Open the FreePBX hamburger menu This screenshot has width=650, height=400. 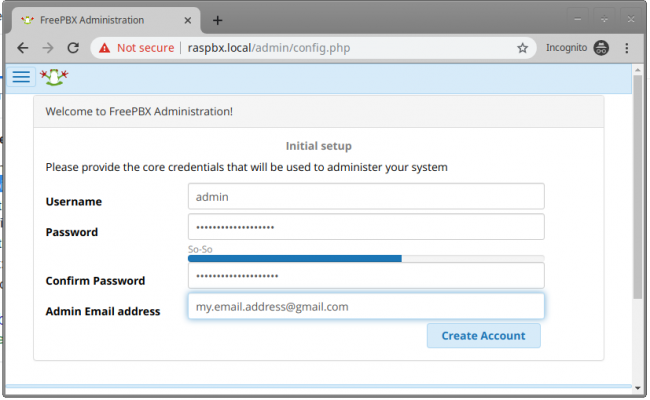tap(21, 77)
